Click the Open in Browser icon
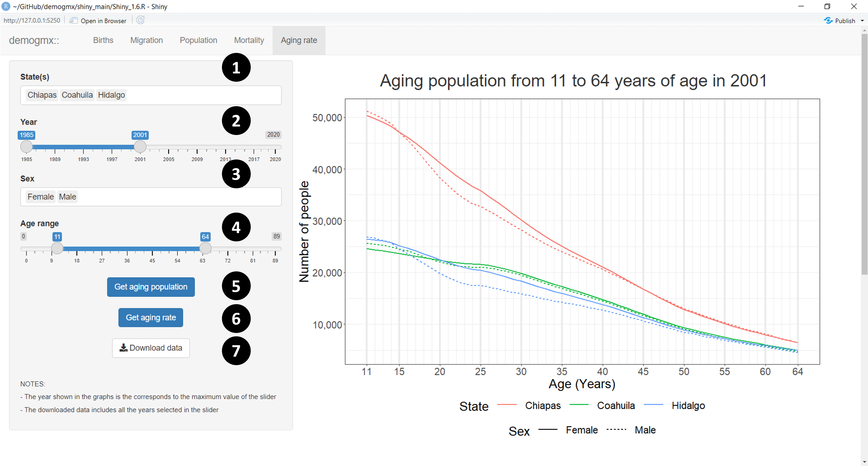 click(73, 21)
